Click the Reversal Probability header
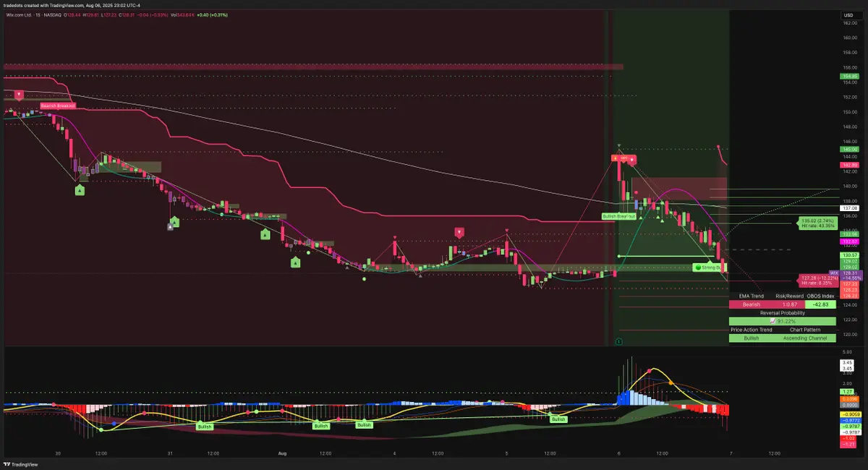 782,312
